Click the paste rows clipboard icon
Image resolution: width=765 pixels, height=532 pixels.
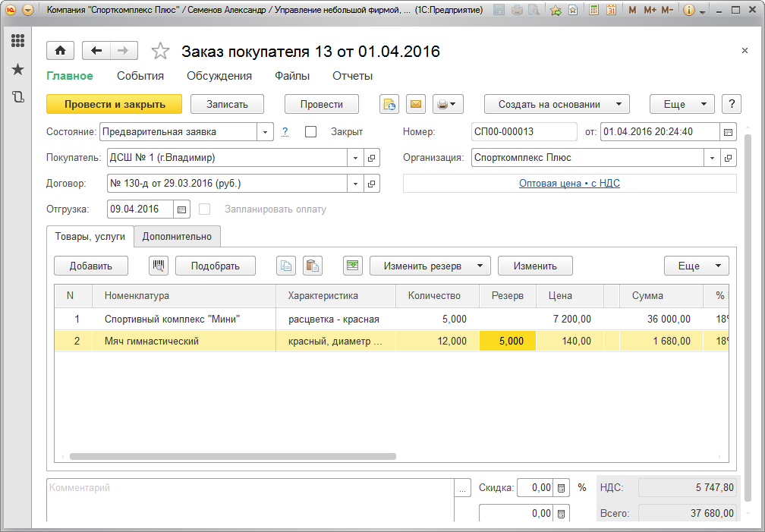tap(312, 266)
